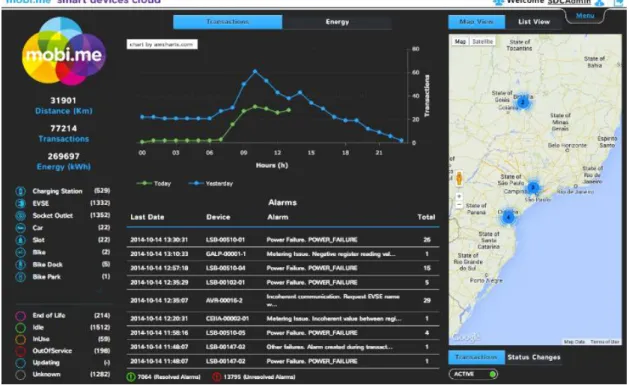The height and width of the screenshot is (385, 629).
Task: Open alarm row for LSB-00510-04
Action: (x=283, y=268)
